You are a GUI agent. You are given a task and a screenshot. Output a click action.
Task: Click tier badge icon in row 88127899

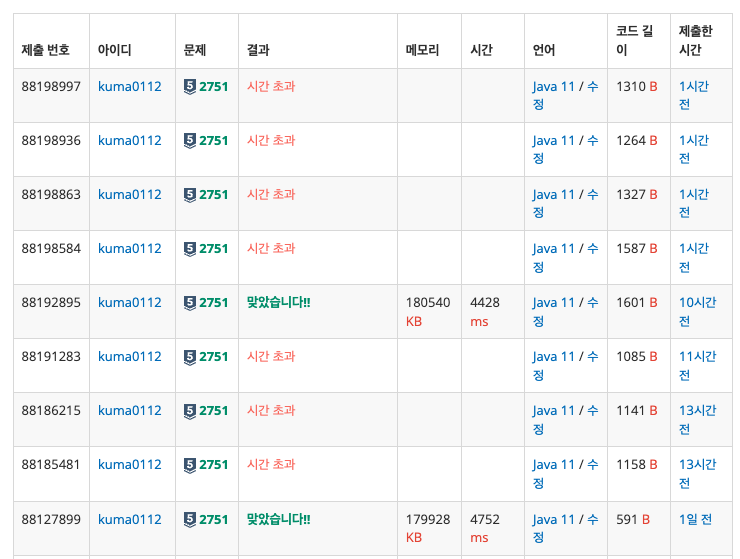point(190,519)
